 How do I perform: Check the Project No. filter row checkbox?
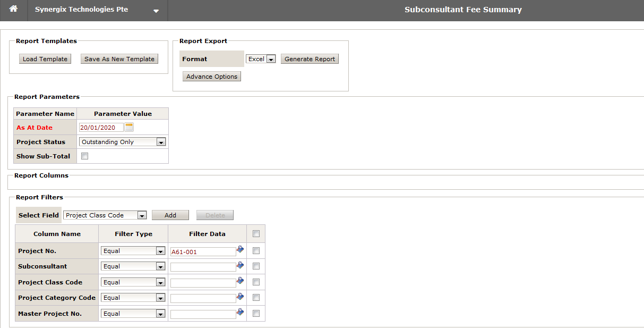click(x=256, y=251)
